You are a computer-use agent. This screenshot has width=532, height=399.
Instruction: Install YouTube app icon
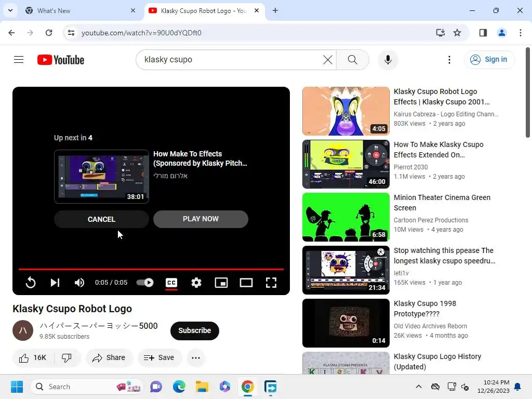[x=441, y=33]
